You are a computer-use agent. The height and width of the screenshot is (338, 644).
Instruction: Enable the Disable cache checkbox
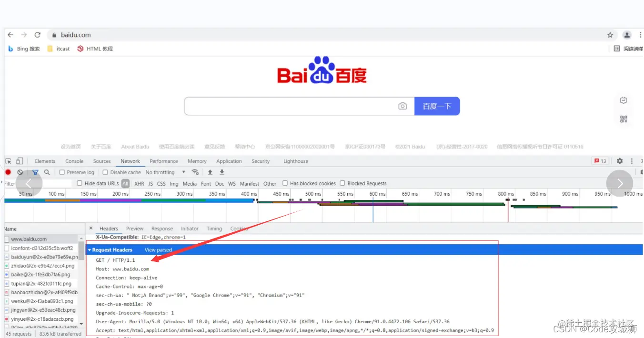click(105, 172)
